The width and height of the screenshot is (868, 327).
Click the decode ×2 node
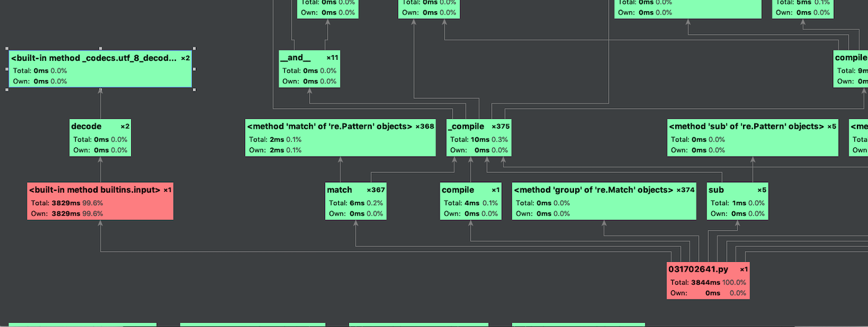(x=100, y=137)
